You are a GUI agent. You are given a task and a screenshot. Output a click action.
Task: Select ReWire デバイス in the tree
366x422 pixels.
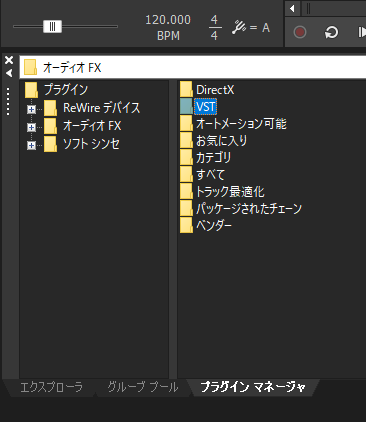click(101, 108)
